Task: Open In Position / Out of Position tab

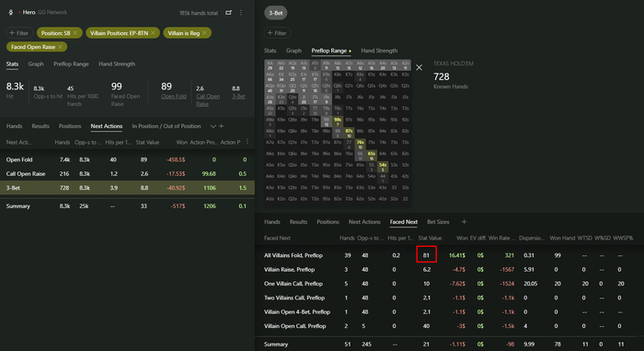Action: tap(167, 126)
